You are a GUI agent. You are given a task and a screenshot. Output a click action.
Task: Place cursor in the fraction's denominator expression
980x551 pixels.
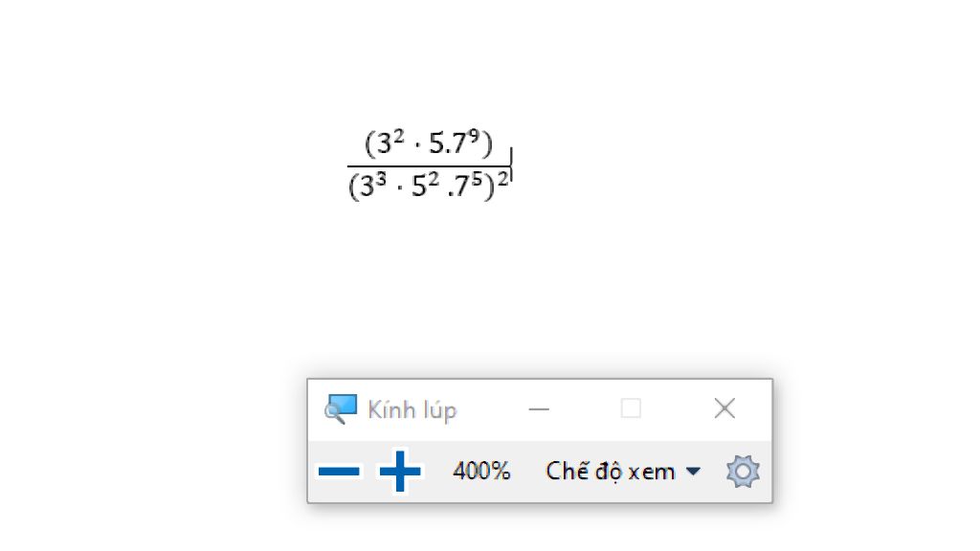[429, 186]
